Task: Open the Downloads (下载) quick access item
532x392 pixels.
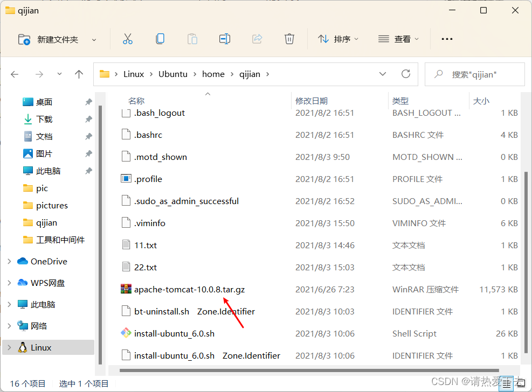Action: 44,119
